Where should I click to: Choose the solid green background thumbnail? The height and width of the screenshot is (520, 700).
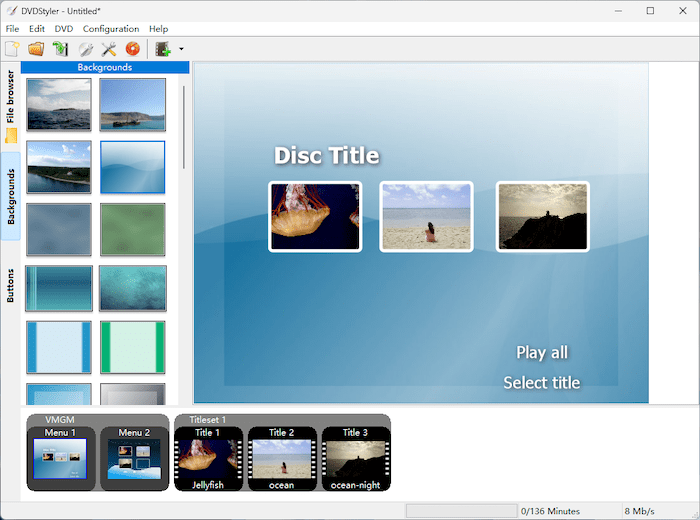click(x=132, y=229)
